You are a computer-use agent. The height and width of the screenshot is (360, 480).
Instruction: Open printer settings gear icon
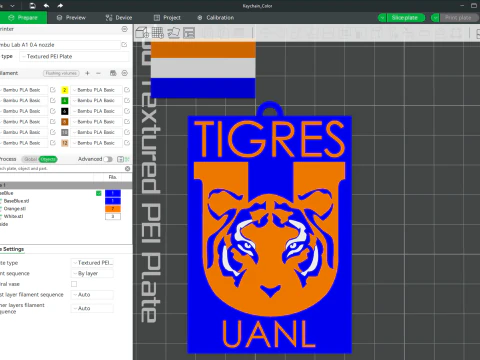(x=125, y=29)
